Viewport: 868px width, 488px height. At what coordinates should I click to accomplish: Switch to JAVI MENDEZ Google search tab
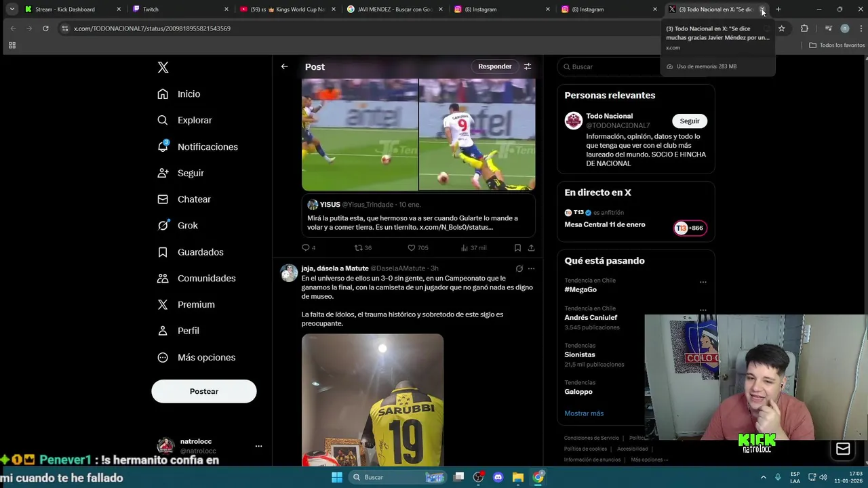point(395,9)
